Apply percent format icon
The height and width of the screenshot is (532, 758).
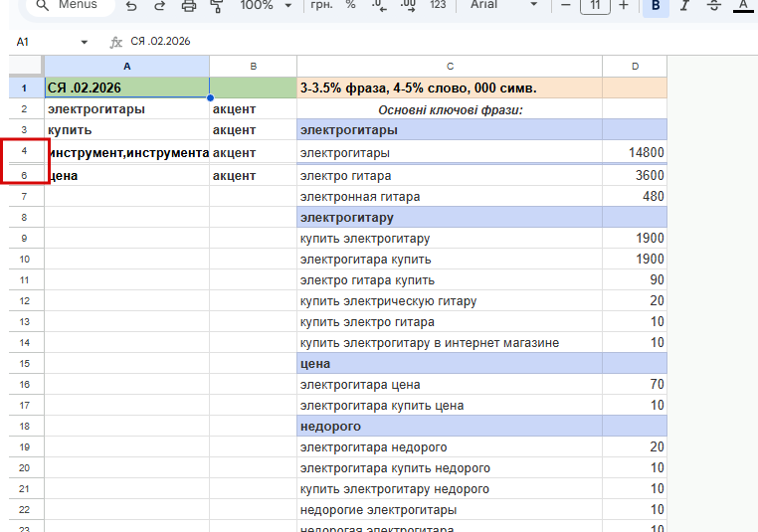click(x=350, y=6)
